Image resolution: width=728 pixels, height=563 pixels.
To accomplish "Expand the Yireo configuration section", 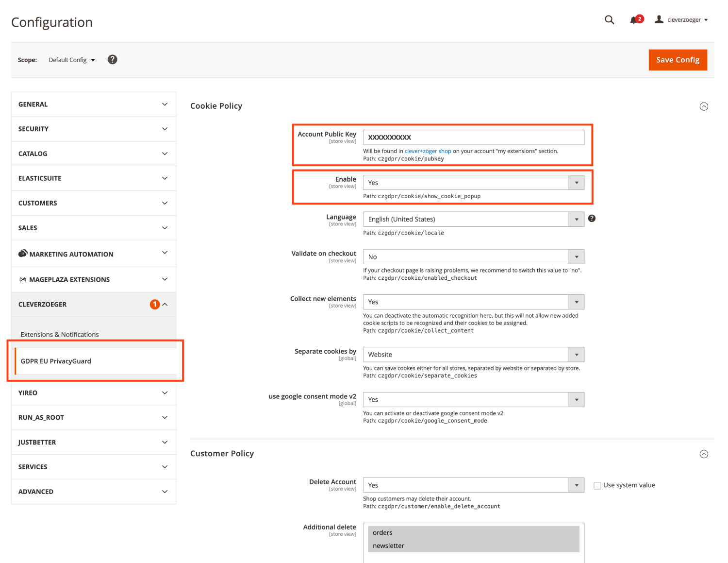I will [x=94, y=393].
